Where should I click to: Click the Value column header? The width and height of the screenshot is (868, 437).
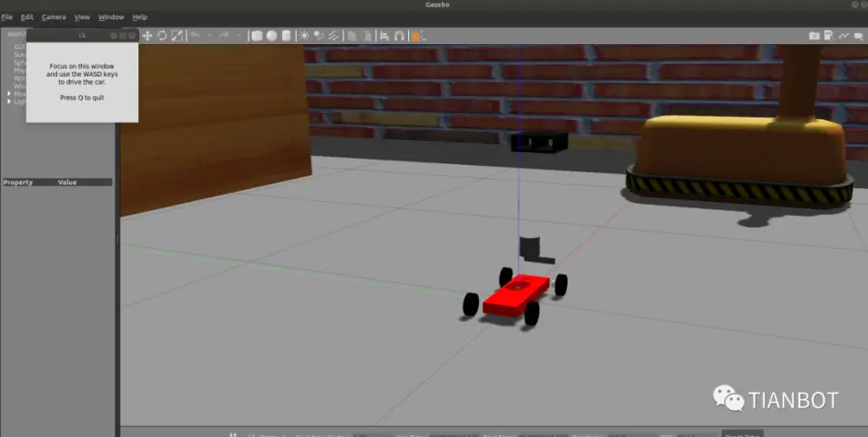coord(67,183)
